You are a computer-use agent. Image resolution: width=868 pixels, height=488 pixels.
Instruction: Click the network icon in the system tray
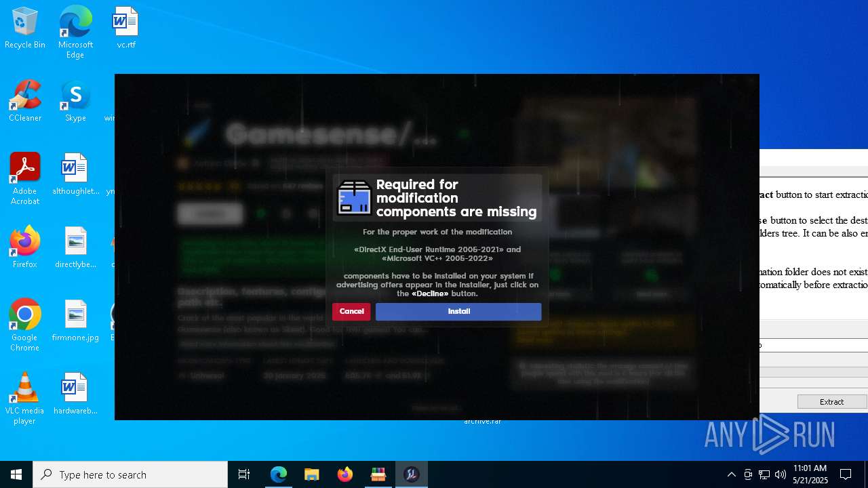point(764,474)
